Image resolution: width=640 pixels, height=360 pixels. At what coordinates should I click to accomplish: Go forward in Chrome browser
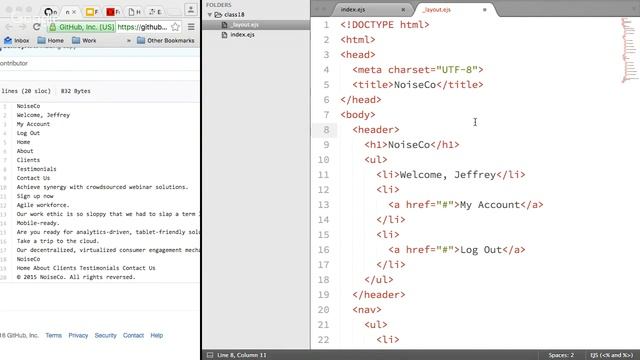(x=22, y=27)
